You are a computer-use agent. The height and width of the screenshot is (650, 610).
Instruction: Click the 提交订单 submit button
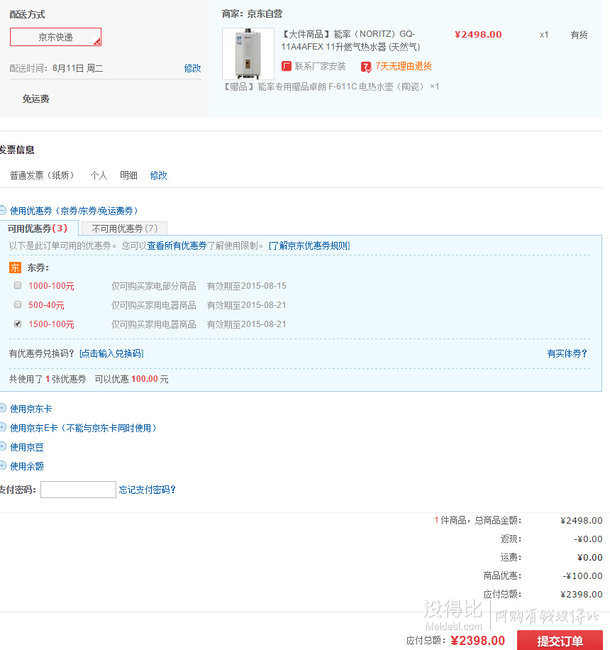[560, 640]
